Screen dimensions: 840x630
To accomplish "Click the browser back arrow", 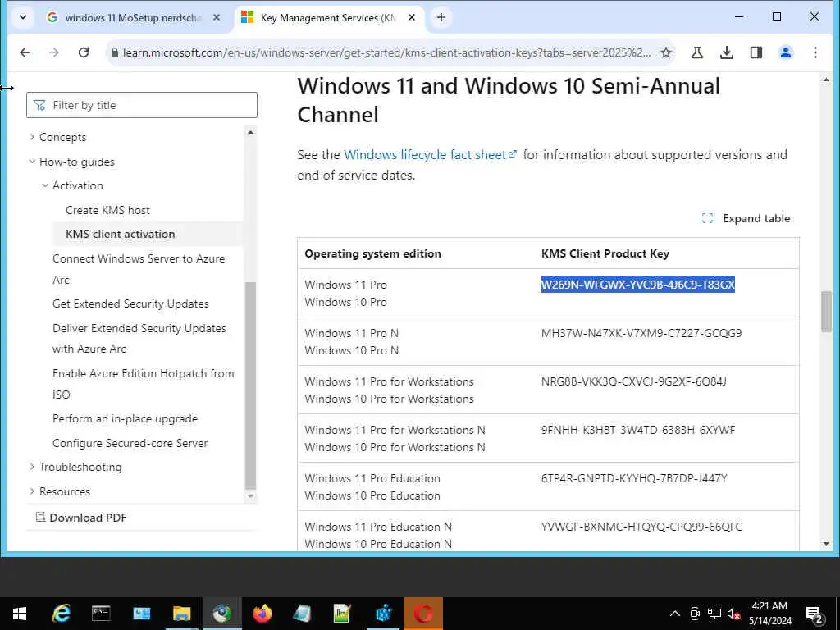I will [x=25, y=52].
